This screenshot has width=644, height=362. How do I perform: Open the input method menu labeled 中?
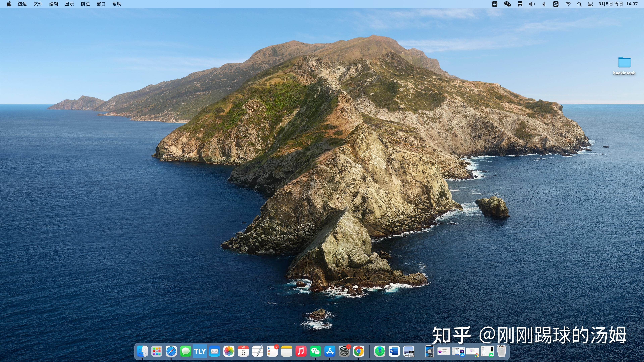coord(495,4)
